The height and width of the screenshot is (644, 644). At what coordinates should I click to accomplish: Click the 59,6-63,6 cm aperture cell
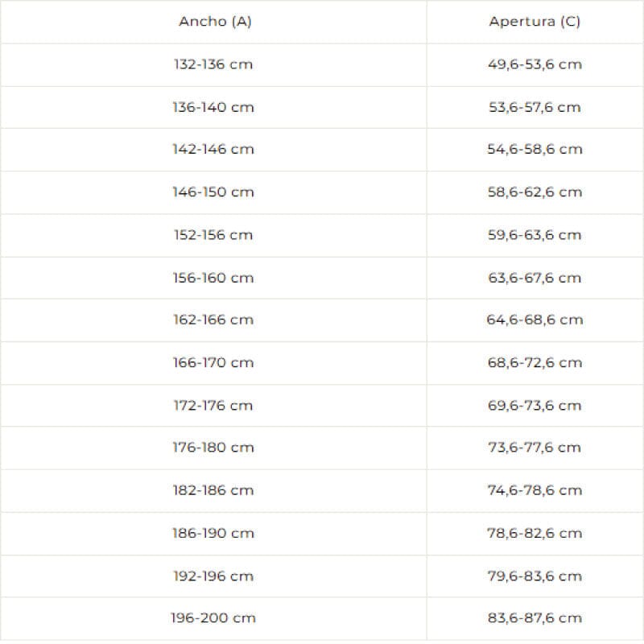pyautogui.click(x=535, y=235)
